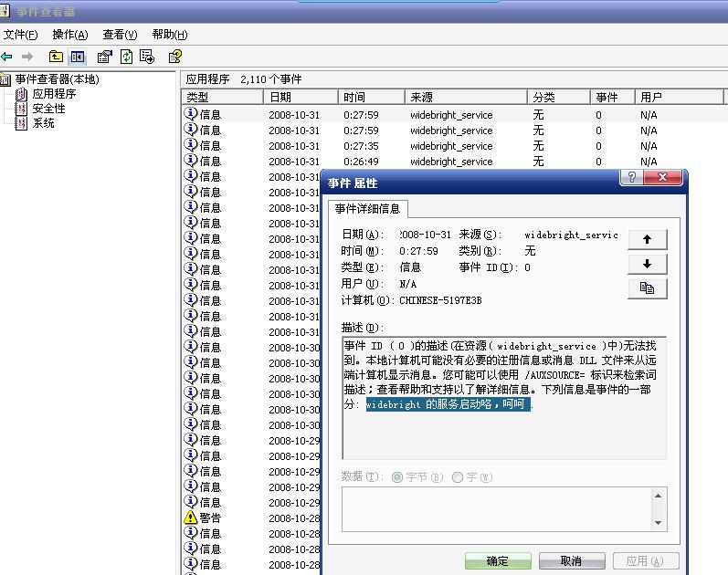Select the 应用程序 log in the tree

click(54, 94)
